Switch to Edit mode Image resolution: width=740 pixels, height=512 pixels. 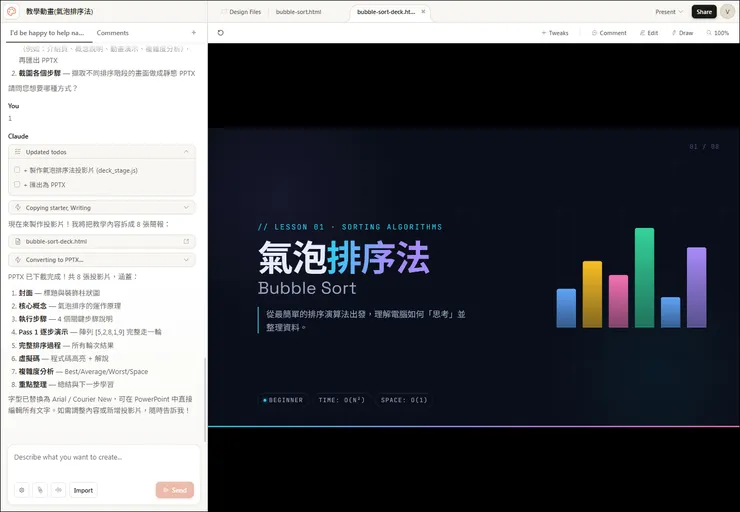point(648,33)
